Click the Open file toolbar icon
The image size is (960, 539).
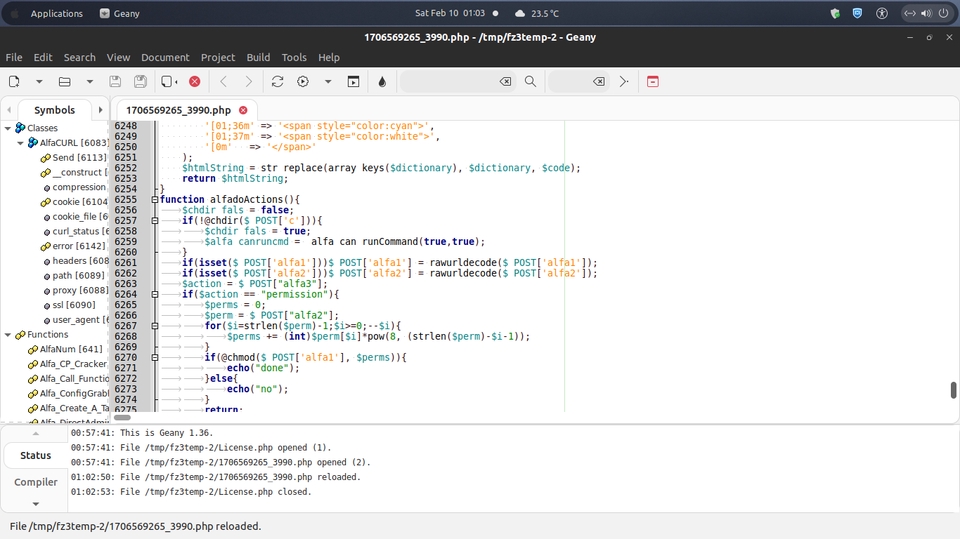64,81
